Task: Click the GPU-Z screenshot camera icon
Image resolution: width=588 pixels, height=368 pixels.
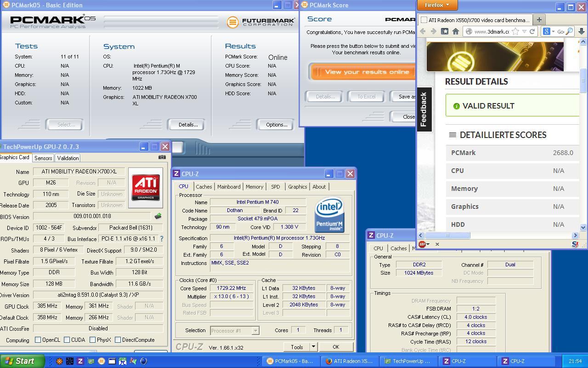Action: coord(162,157)
